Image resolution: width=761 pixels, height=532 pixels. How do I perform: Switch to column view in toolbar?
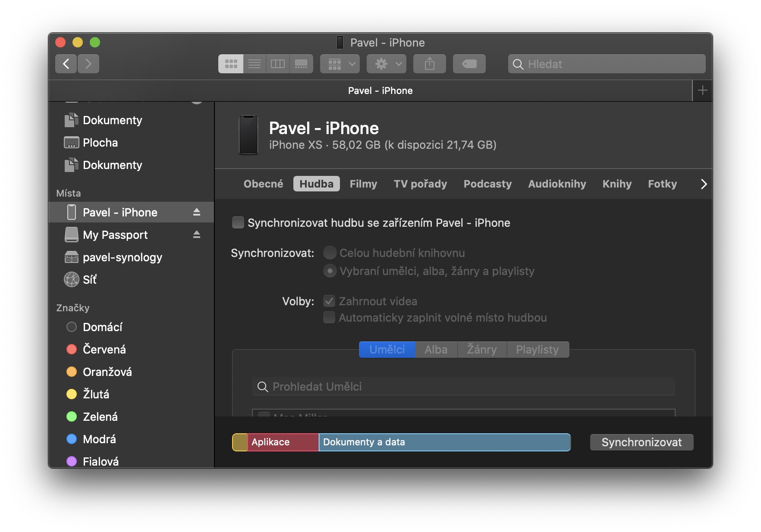coord(277,64)
